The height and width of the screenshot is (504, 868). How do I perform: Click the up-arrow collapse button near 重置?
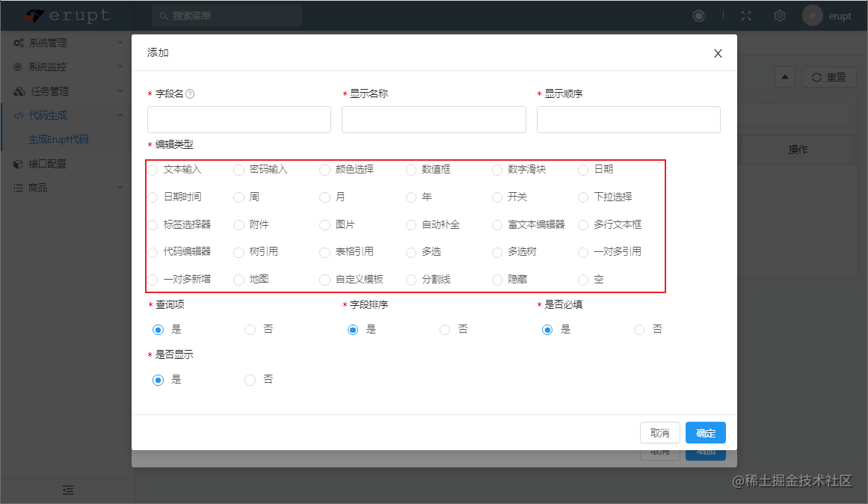pyautogui.click(x=785, y=77)
